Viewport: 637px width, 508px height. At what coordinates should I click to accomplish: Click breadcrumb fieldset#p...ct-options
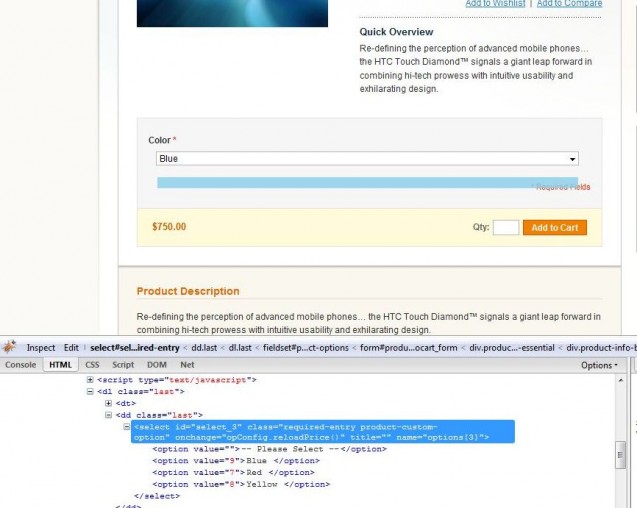(x=306, y=348)
